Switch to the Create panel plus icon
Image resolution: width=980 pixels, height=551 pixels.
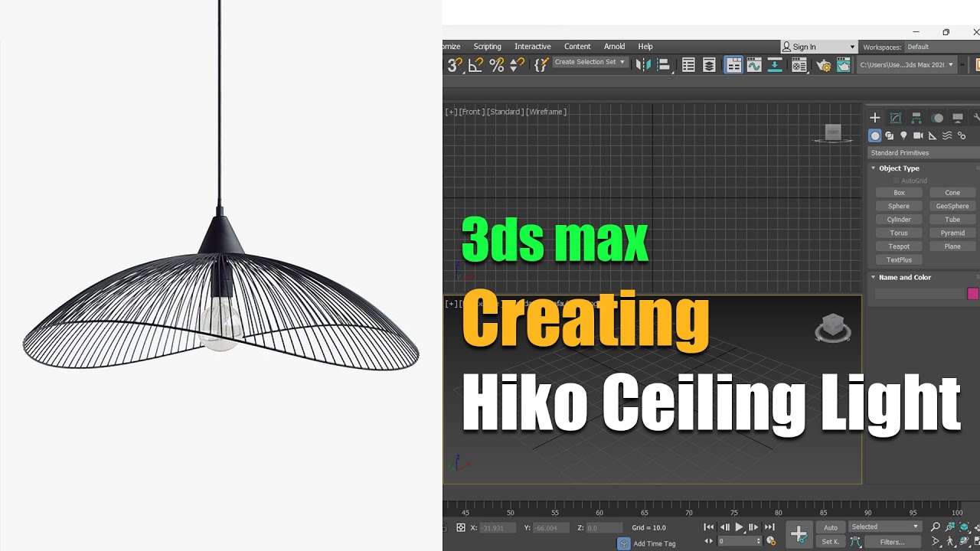[x=875, y=118]
